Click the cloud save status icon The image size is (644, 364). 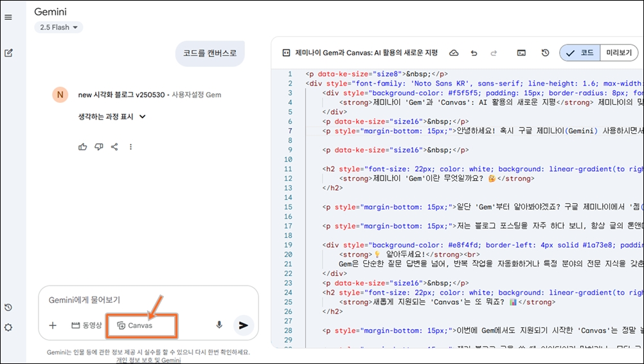pos(454,53)
